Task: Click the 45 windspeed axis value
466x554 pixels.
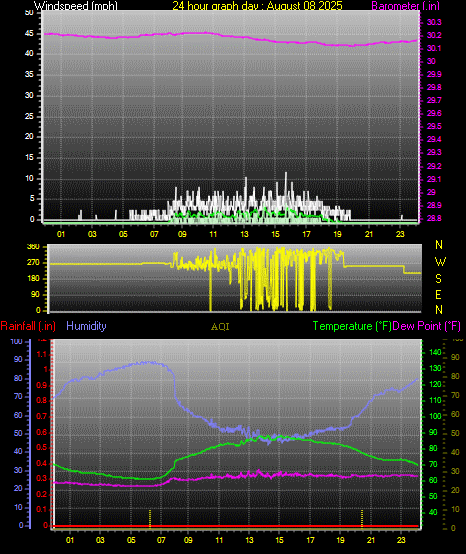Action: (x=29, y=34)
